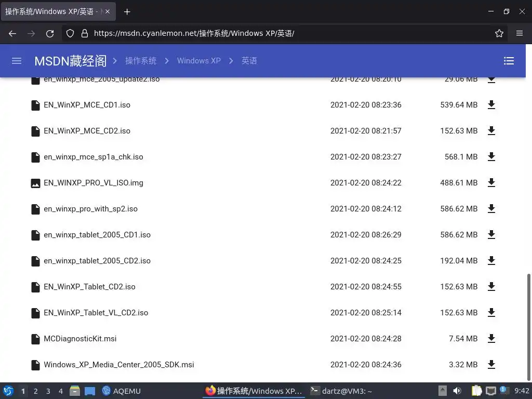
Task: Go back to the previous page
Action: pyautogui.click(x=12, y=33)
